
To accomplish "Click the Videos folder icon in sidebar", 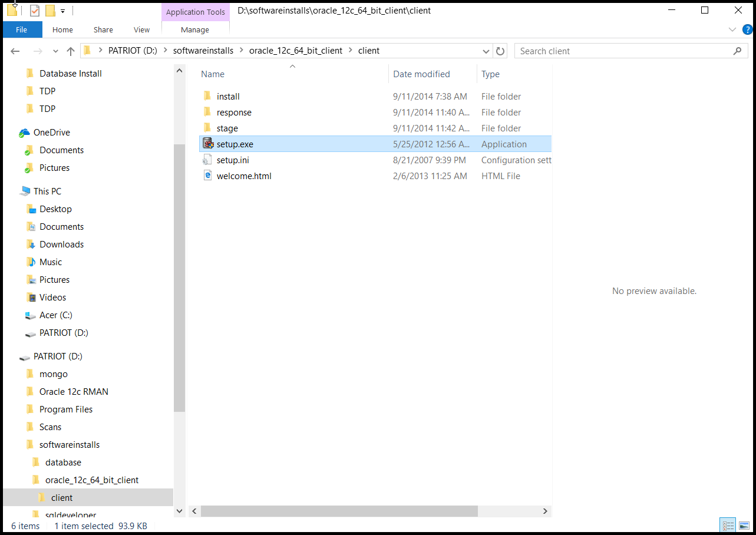I will pyautogui.click(x=31, y=297).
